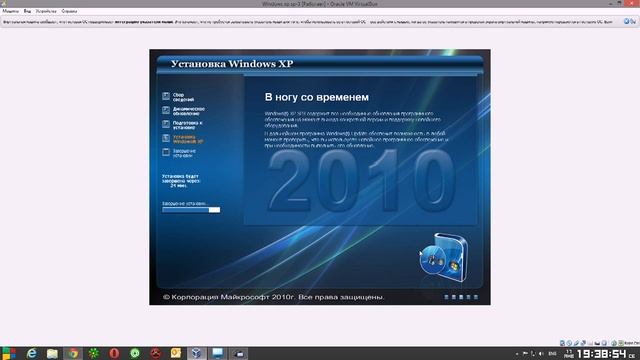Launch Opera browser from the taskbar

(114, 353)
